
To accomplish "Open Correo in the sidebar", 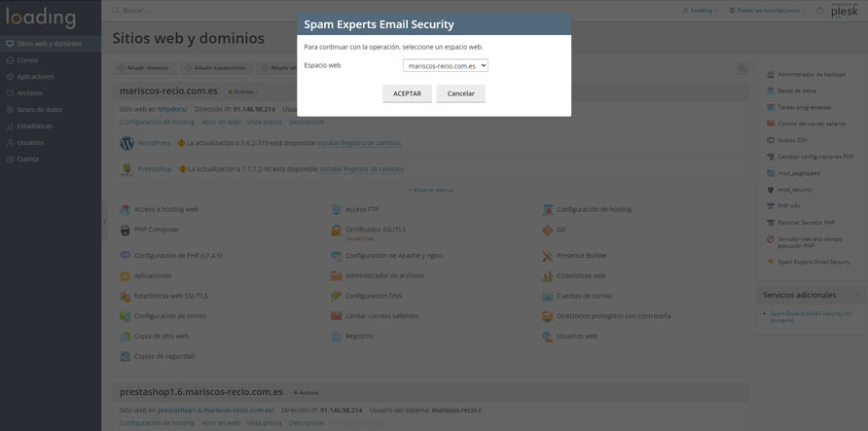I will coord(27,60).
